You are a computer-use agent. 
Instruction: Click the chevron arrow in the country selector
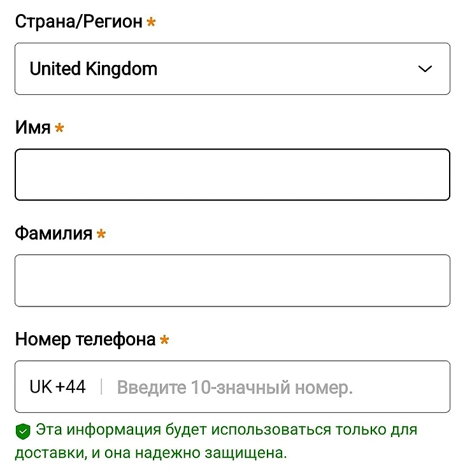(x=425, y=69)
